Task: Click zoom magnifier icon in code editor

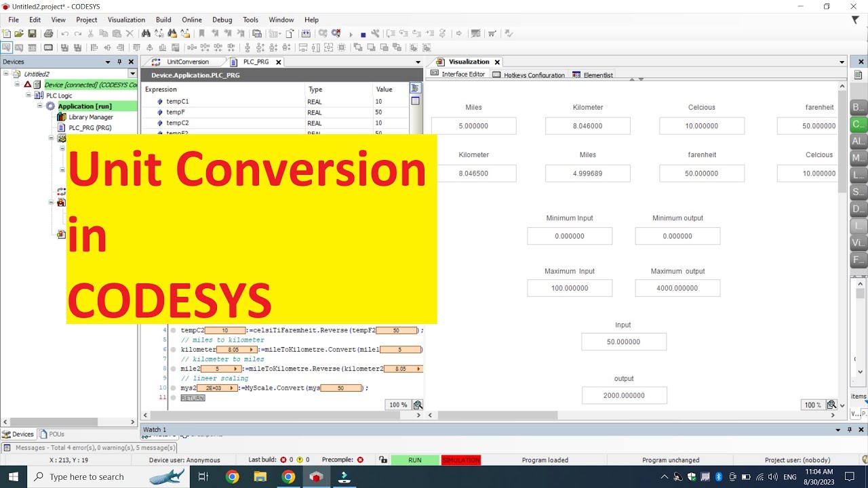Action: click(418, 405)
